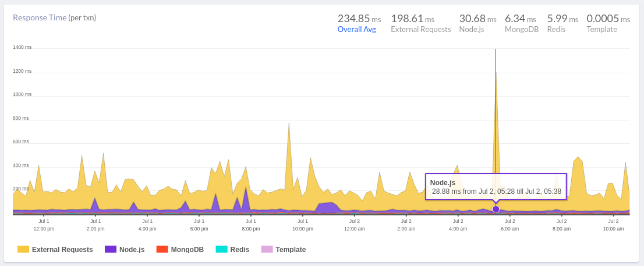Click the purple Node.js color swatch
644x266 pixels.
[111, 249]
